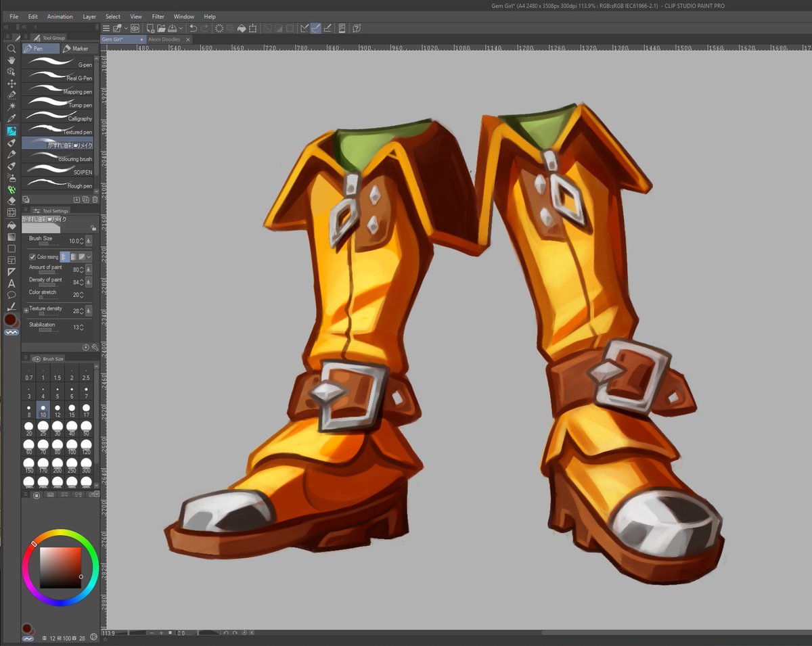The height and width of the screenshot is (646, 812).
Task: Toggle the Snap to Special Ruler icon
Action: click(x=315, y=28)
